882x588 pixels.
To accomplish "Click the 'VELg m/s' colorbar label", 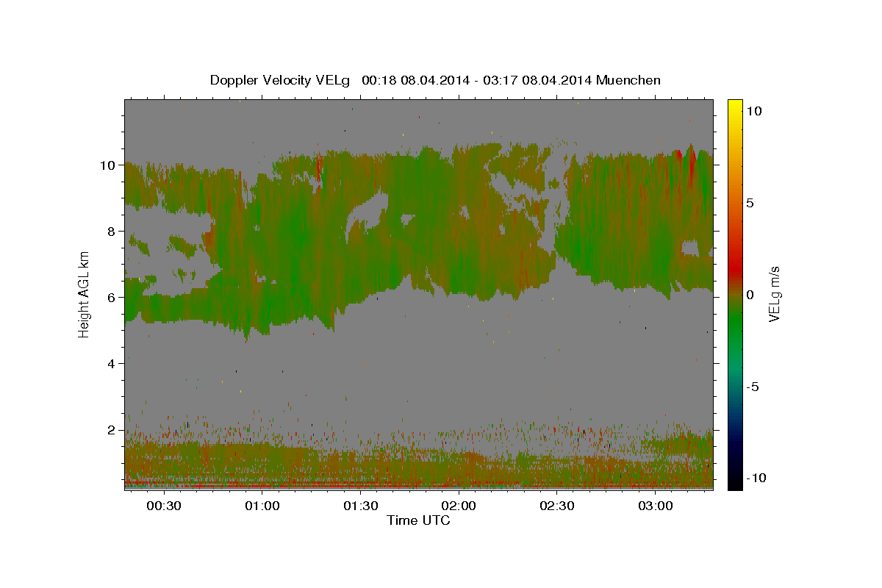I will tap(774, 294).
